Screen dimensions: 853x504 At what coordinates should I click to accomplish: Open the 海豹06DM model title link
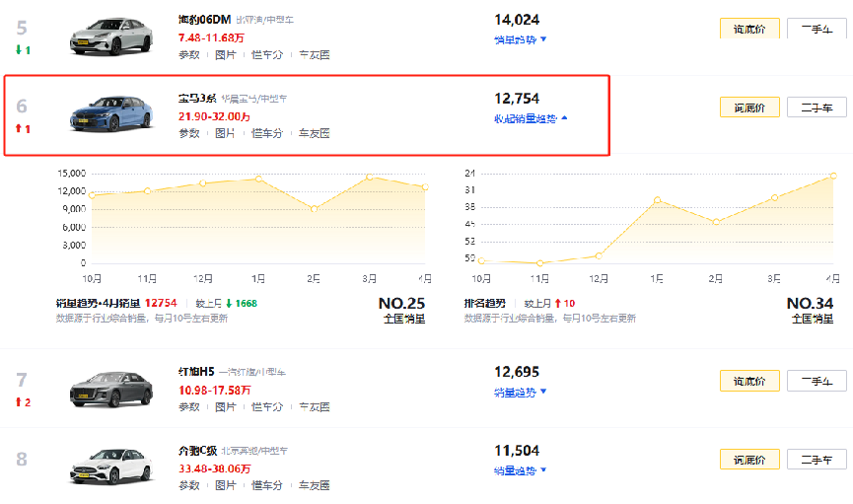pyautogui.click(x=204, y=20)
